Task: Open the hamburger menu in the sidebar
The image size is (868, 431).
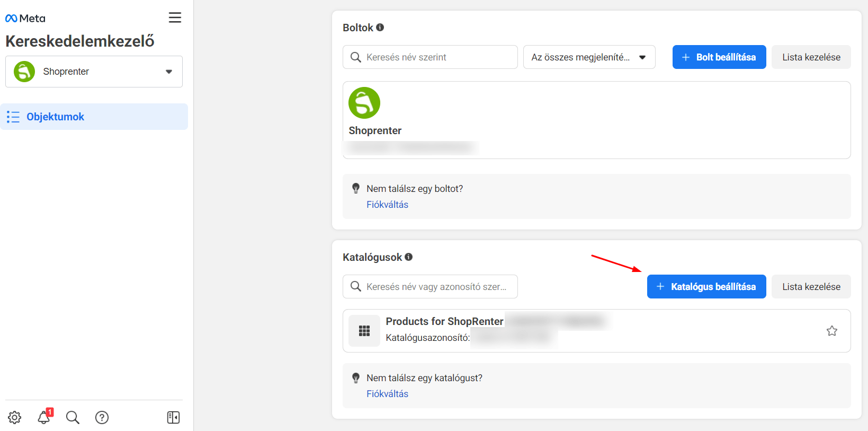Action: (x=175, y=17)
